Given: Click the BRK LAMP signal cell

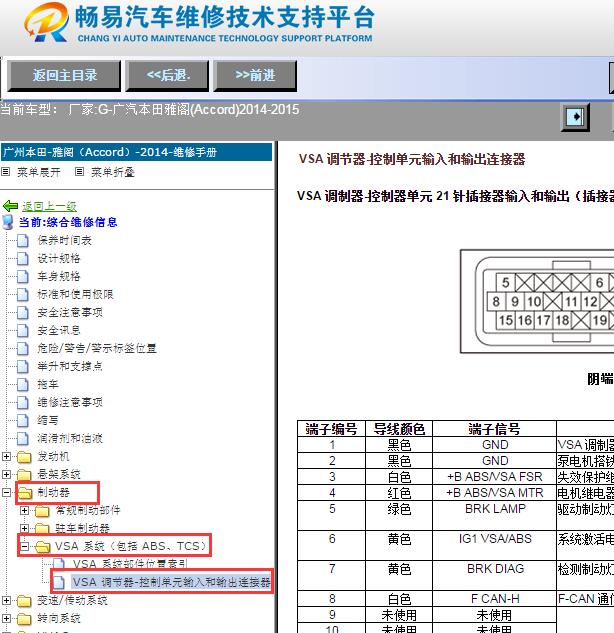Looking at the screenshot, I should pyautogui.click(x=495, y=516).
